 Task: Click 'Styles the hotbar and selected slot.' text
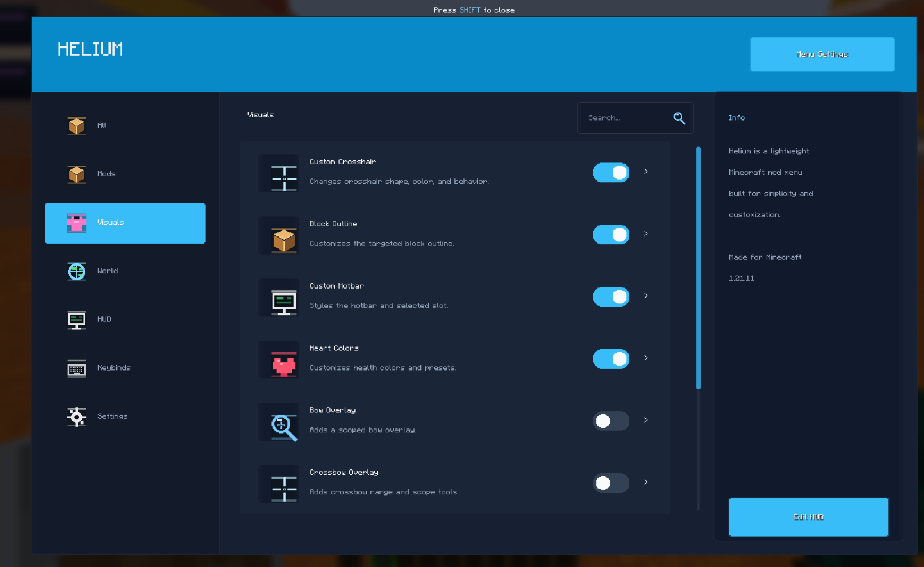tap(379, 306)
